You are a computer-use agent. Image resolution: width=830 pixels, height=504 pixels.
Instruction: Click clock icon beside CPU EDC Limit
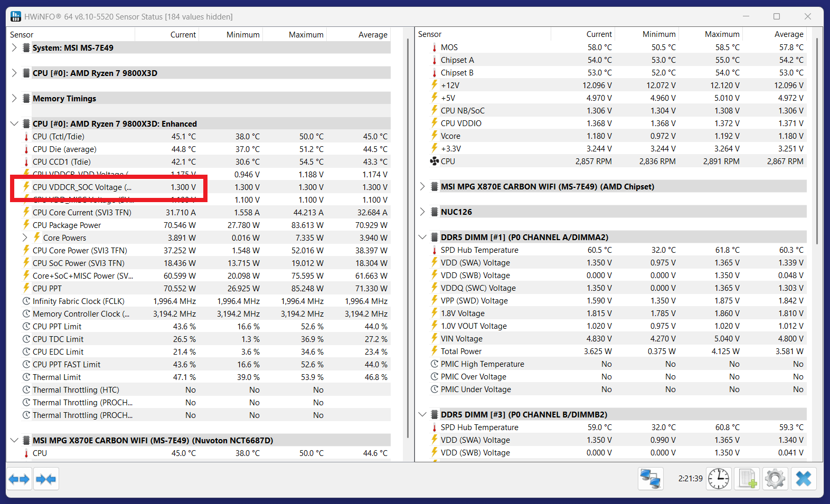26,352
